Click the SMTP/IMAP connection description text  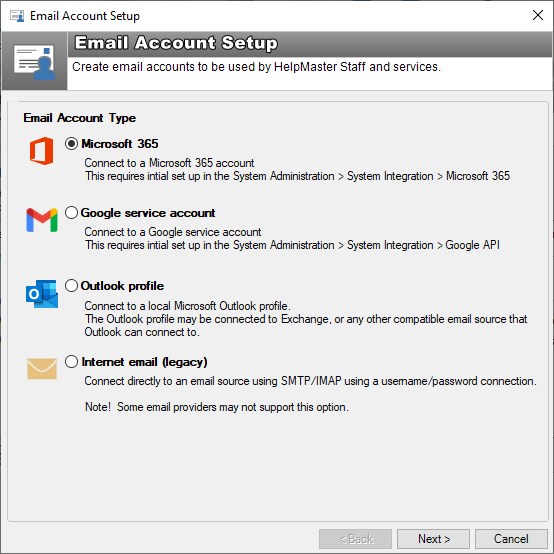tap(311, 381)
